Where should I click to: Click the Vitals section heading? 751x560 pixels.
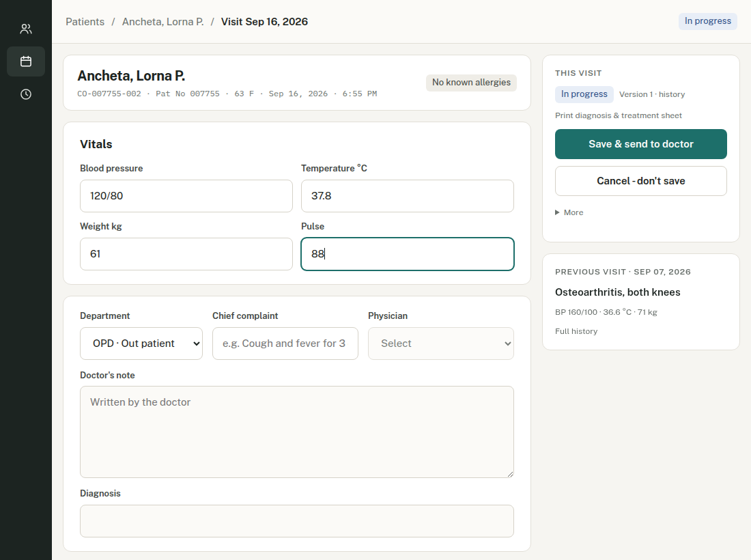click(x=96, y=144)
